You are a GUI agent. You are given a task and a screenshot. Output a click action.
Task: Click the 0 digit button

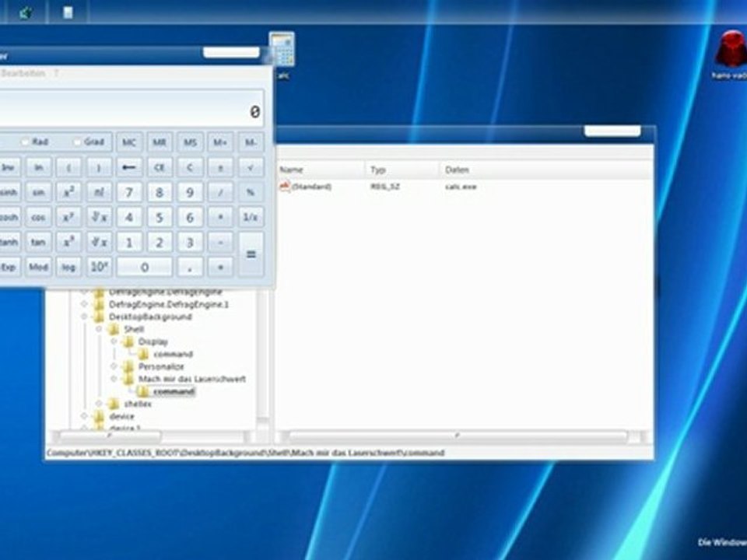[x=145, y=267]
